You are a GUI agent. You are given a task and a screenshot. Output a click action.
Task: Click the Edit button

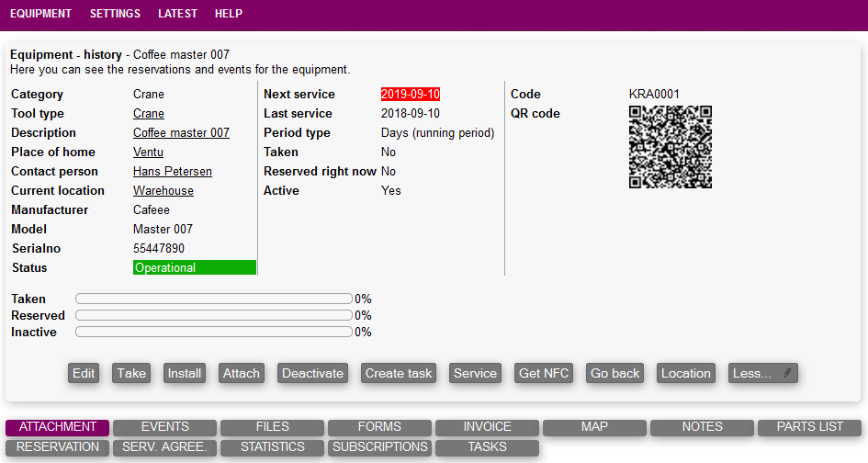click(x=84, y=373)
